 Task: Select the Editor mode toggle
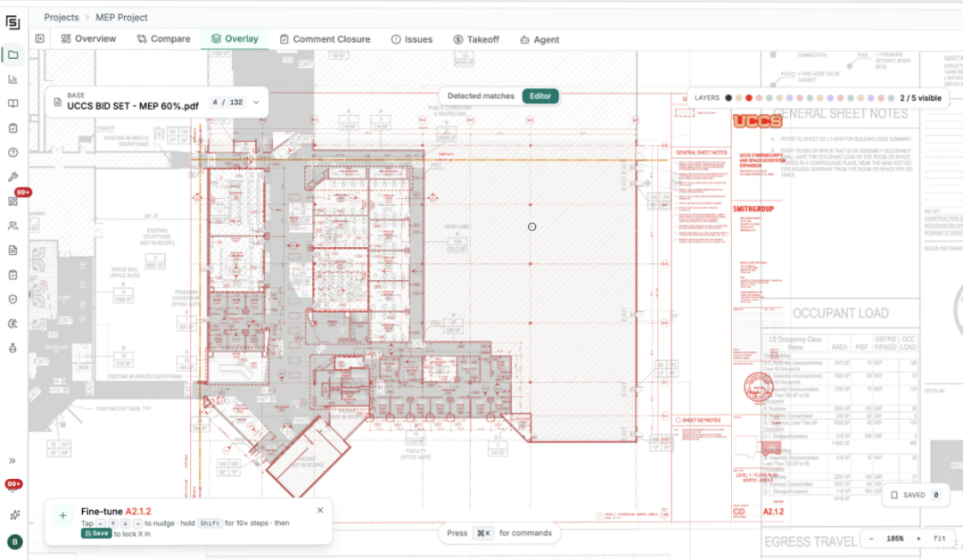[x=540, y=95]
